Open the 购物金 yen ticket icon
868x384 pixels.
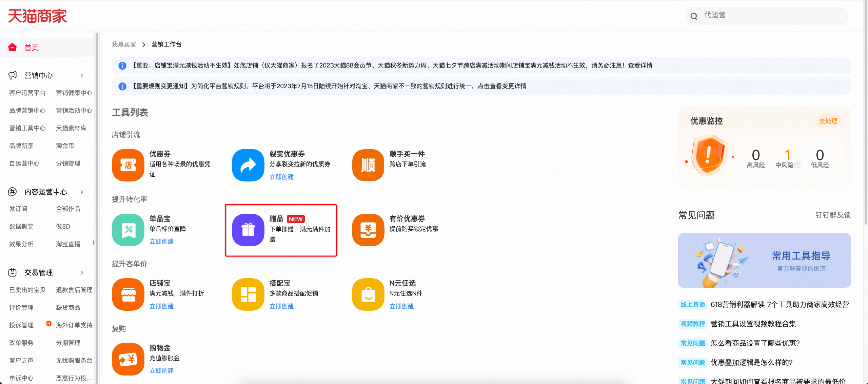(x=128, y=359)
